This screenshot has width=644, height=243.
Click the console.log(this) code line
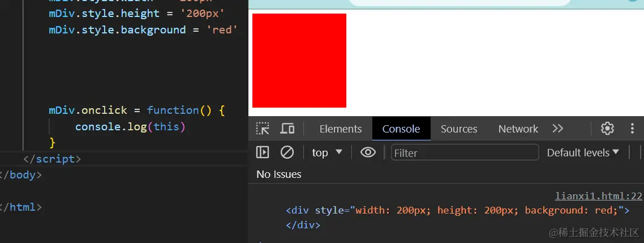click(130, 127)
